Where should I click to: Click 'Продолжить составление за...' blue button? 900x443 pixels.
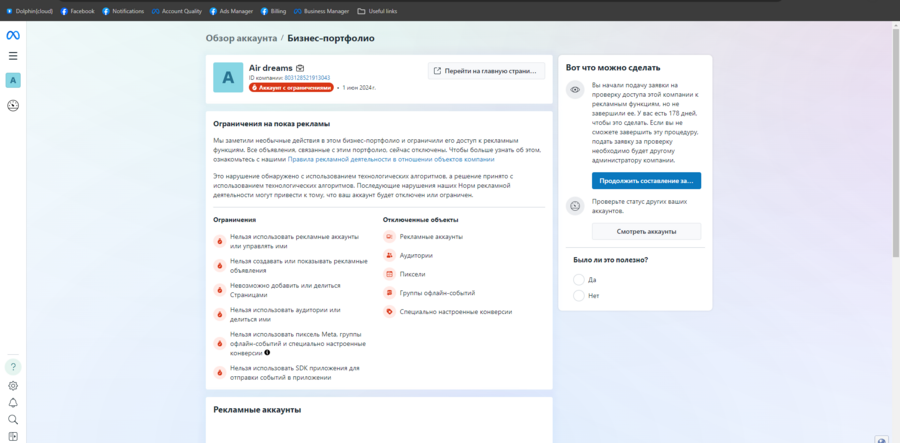(x=646, y=181)
